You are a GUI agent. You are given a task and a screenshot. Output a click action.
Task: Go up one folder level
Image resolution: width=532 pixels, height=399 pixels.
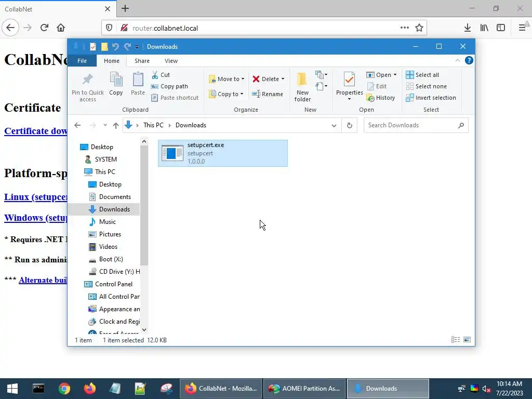coord(116,125)
